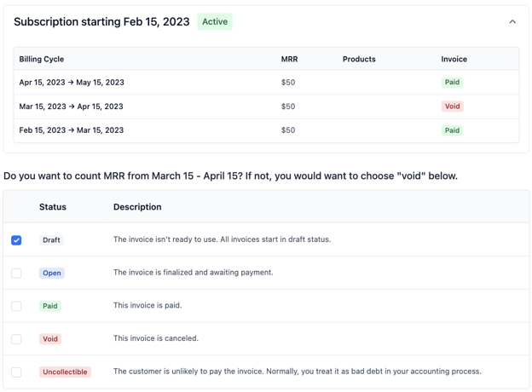This screenshot has height=392, width=532.
Task: Click the Status column header
Action: [53, 207]
